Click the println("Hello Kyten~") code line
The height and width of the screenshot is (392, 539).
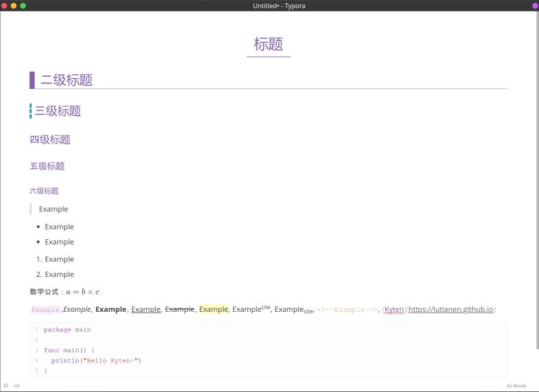(96, 360)
